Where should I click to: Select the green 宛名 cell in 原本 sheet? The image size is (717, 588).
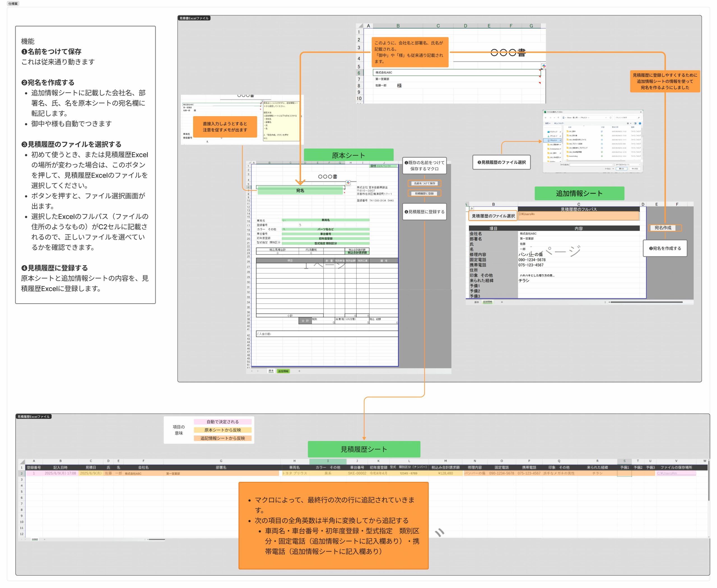[x=300, y=191]
